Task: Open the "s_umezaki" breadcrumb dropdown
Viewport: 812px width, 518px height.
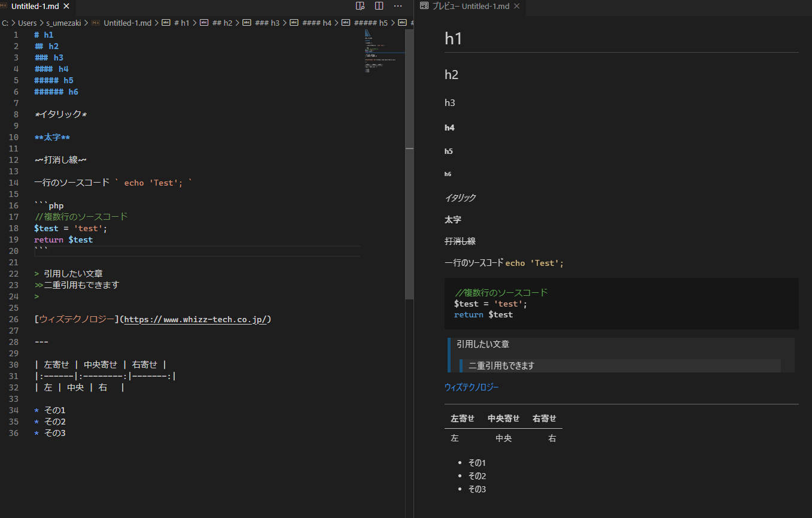Action: tap(63, 22)
